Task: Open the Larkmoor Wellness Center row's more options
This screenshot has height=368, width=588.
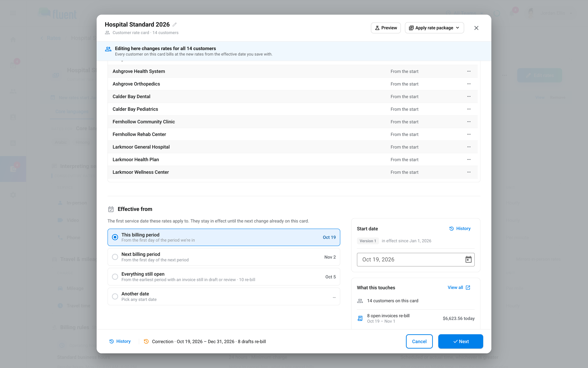Action: [469, 172]
